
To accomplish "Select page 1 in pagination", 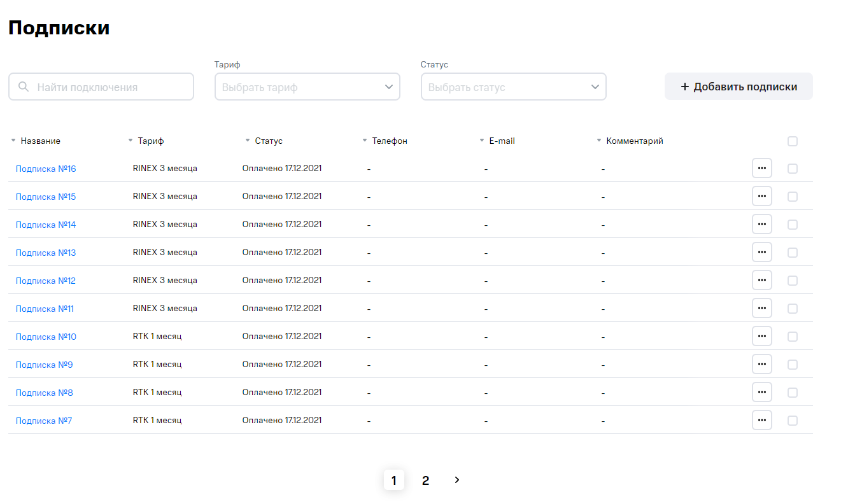I will click(394, 480).
